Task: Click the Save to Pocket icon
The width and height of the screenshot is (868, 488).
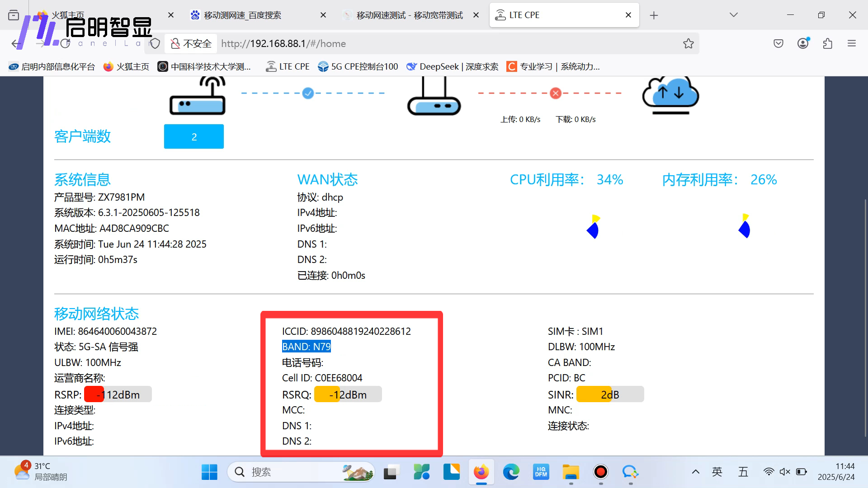Action: pyautogui.click(x=778, y=43)
